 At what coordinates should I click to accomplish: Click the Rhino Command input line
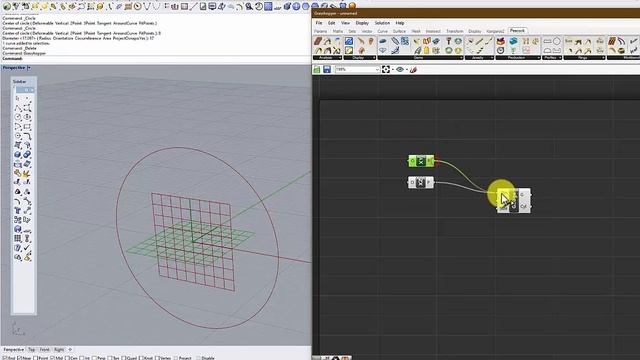click(155, 59)
